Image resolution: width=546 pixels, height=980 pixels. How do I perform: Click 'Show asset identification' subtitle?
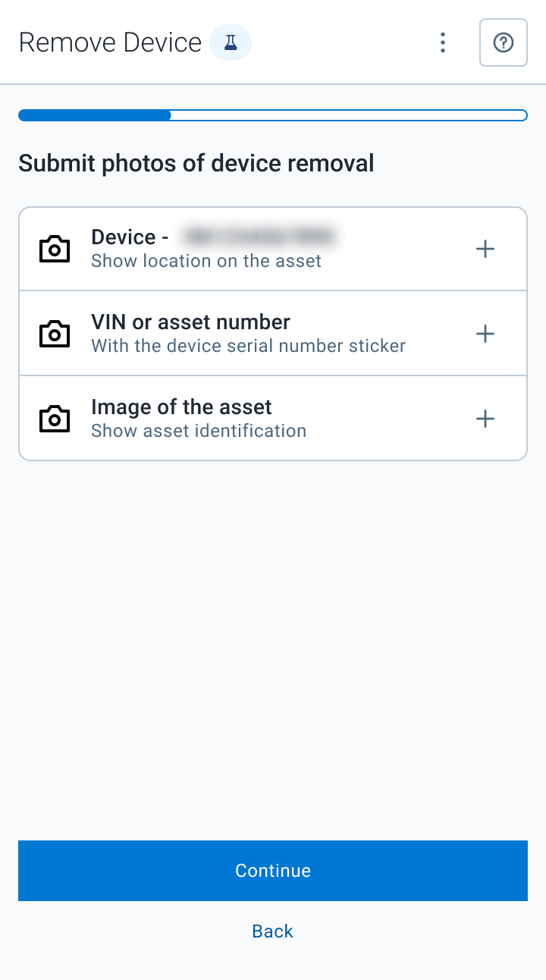[199, 431]
